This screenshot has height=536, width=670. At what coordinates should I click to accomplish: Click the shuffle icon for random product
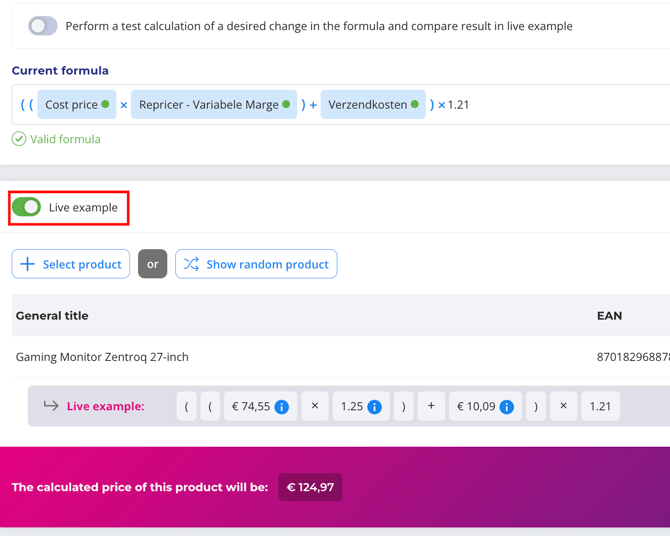191,264
